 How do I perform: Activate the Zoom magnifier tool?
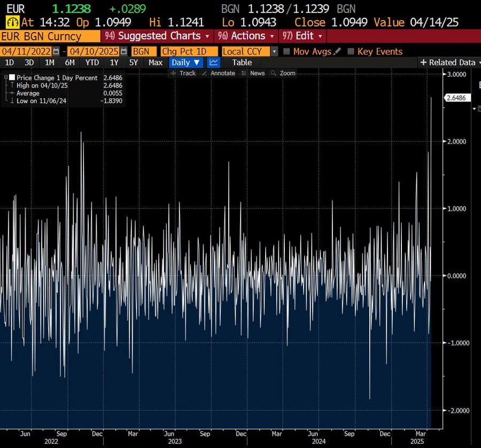pos(283,73)
